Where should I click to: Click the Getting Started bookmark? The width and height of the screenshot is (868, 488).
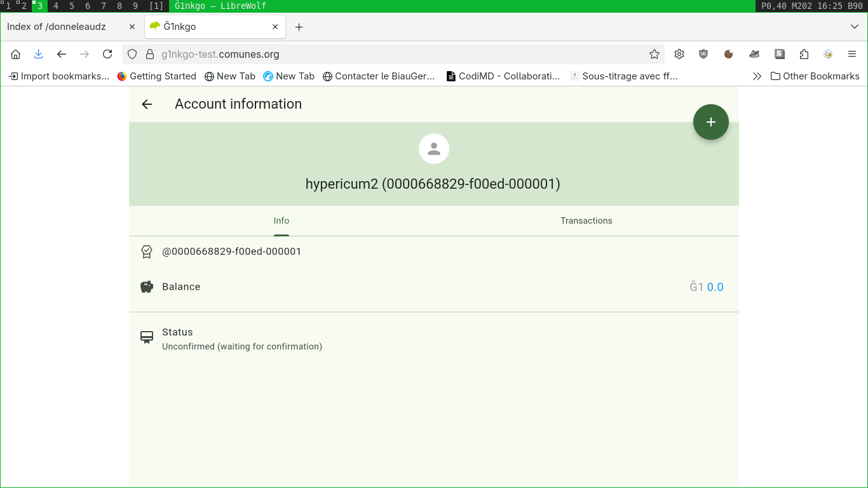[x=157, y=76]
